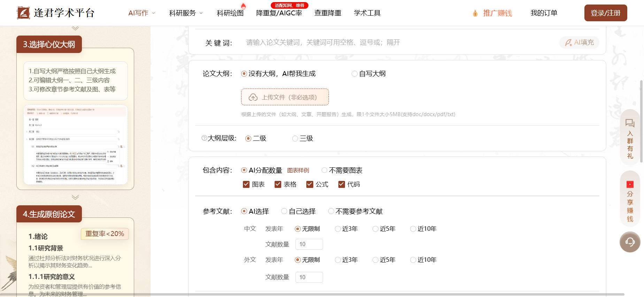Click the outline preview thumbnail
The height and width of the screenshot is (297, 644).
(76, 145)
